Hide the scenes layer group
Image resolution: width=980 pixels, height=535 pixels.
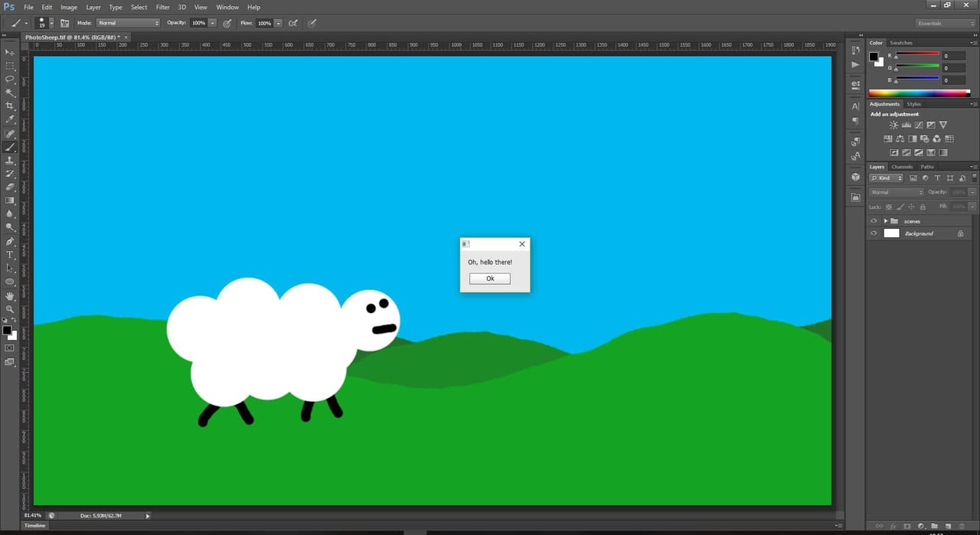[874, 221]
